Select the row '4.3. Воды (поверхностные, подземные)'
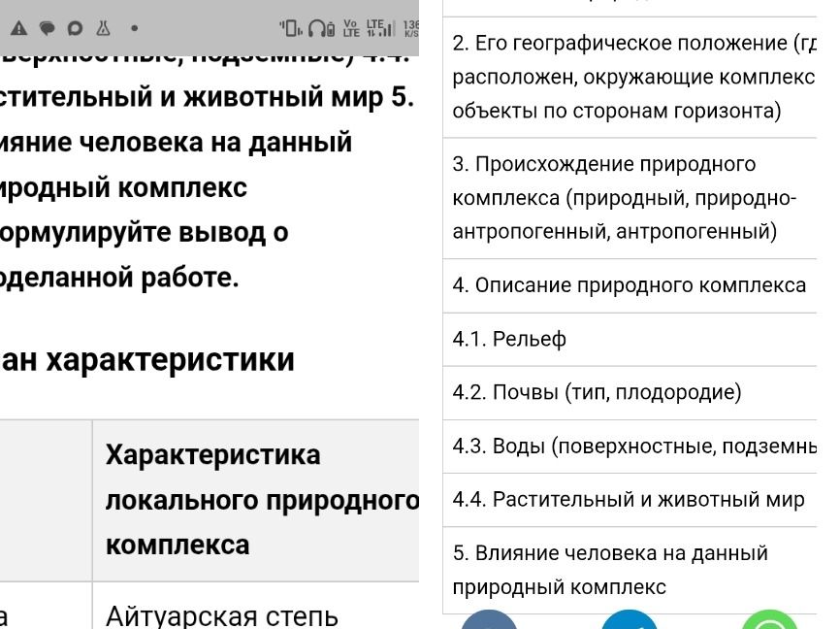 [630, 447]
